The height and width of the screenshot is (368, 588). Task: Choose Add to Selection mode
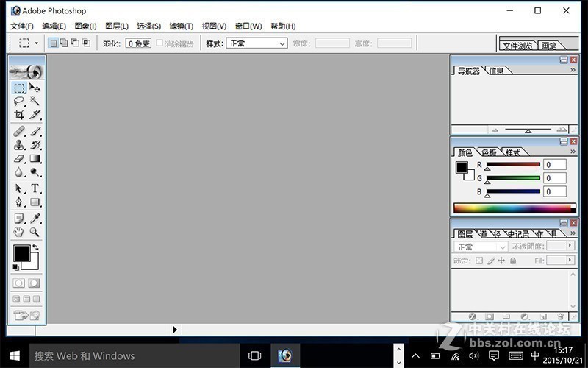(x=65, y=43)
